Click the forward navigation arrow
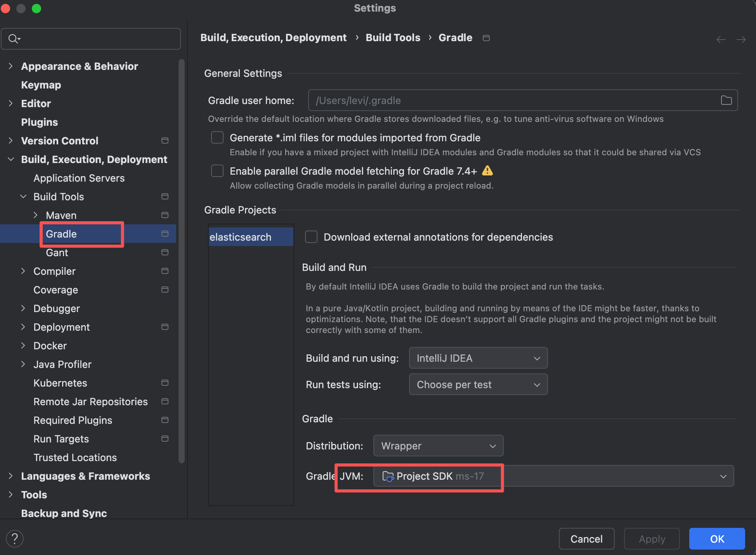This screenshot has height=555, width=756. click(741, 40)
